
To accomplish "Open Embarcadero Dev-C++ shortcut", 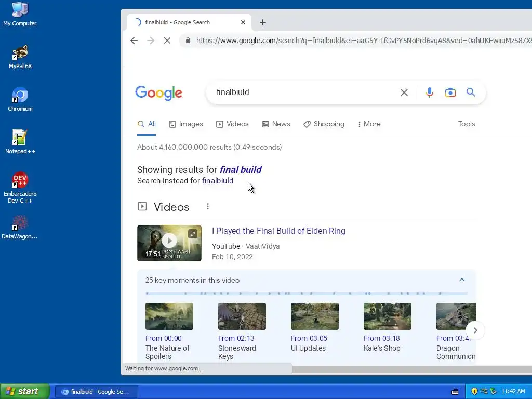I will pos(20,188).
